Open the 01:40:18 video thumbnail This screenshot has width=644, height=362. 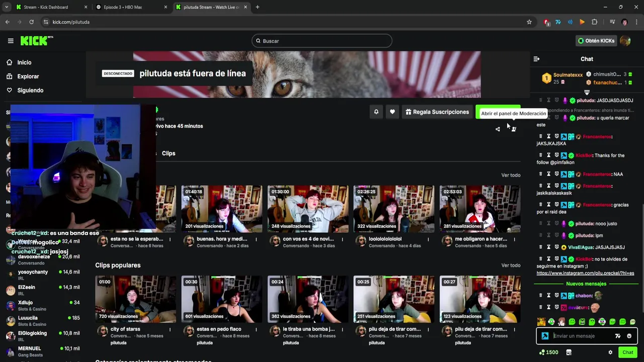[x=221, y=209]
